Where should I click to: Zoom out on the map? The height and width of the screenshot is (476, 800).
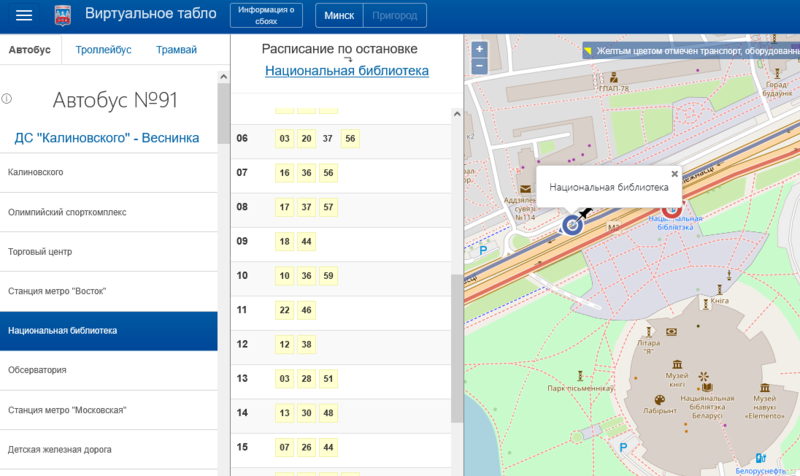[479, 65]
